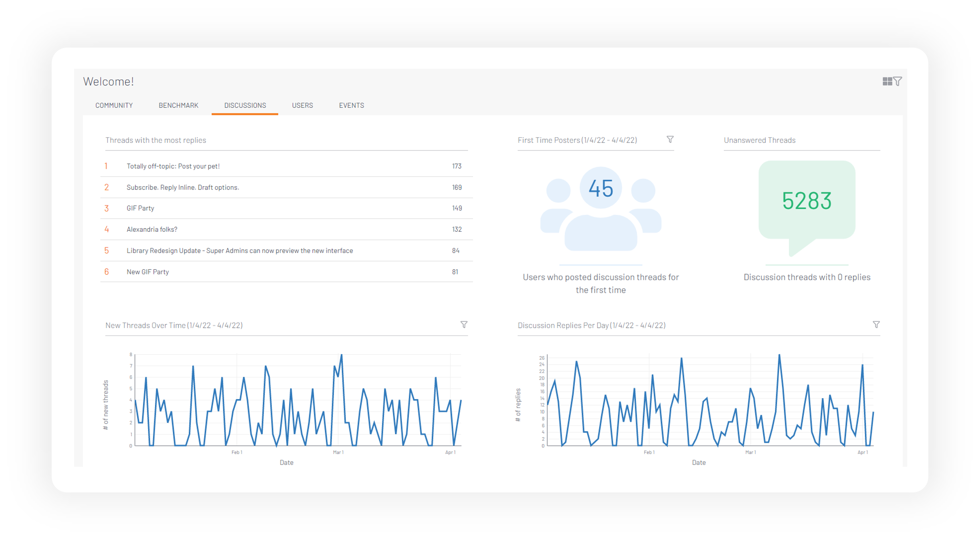Click the top-right global filter funnel icon
The height and width of the screenshot is (540, 980).
tap(897, 81)
